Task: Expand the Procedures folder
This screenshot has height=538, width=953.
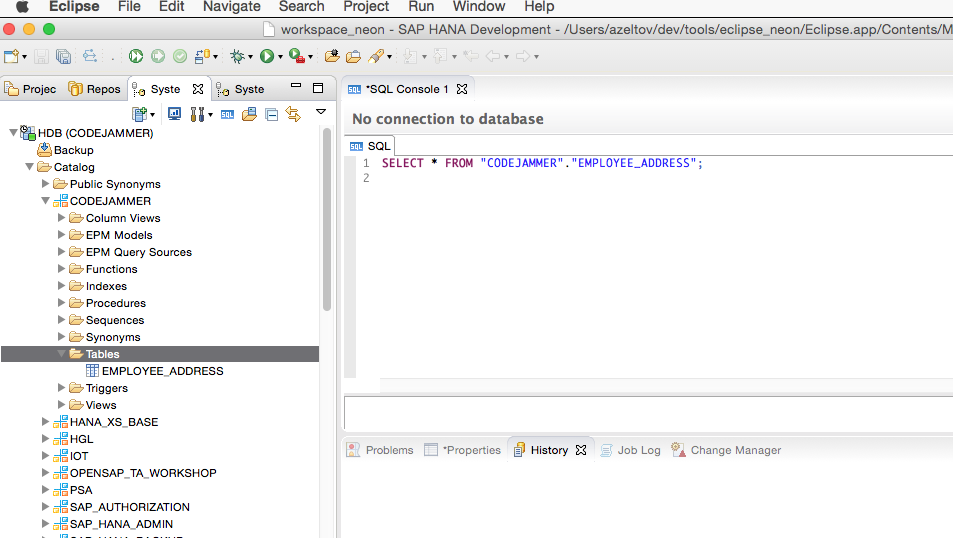Action: 62,303
